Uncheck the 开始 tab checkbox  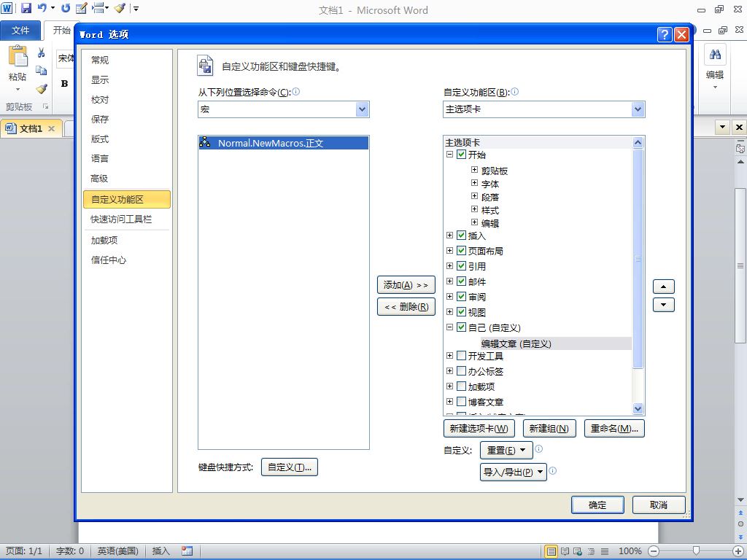pyautogui.click(x=461, y=155)
